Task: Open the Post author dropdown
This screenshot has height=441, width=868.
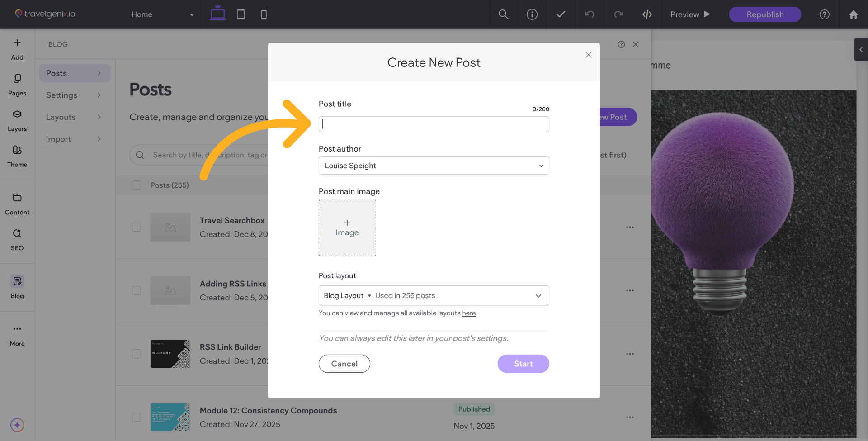Action: 434,166
